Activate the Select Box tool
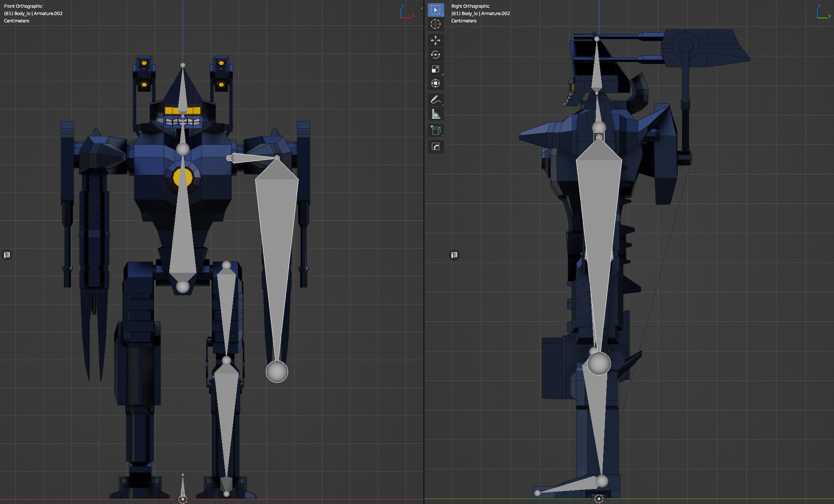 [436, 10]
